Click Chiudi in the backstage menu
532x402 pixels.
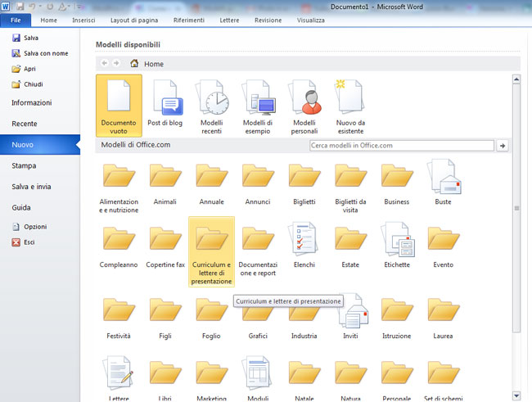point(27,84)
